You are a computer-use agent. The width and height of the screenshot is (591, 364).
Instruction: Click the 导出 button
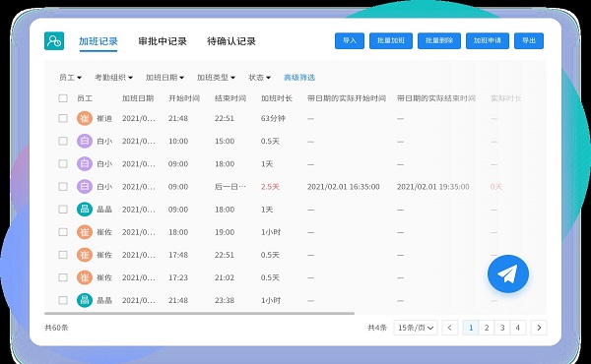(x=529, y=40)
